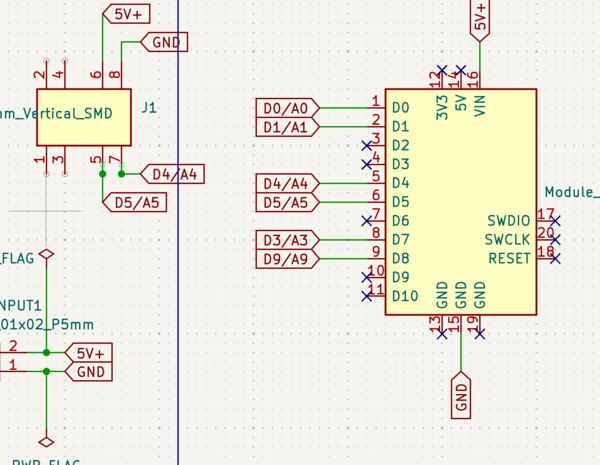Select the no-connect marker on SWCLK pin 20
Image resolution: width=600 pixels, height=465 pixels.
coord(556,240)
